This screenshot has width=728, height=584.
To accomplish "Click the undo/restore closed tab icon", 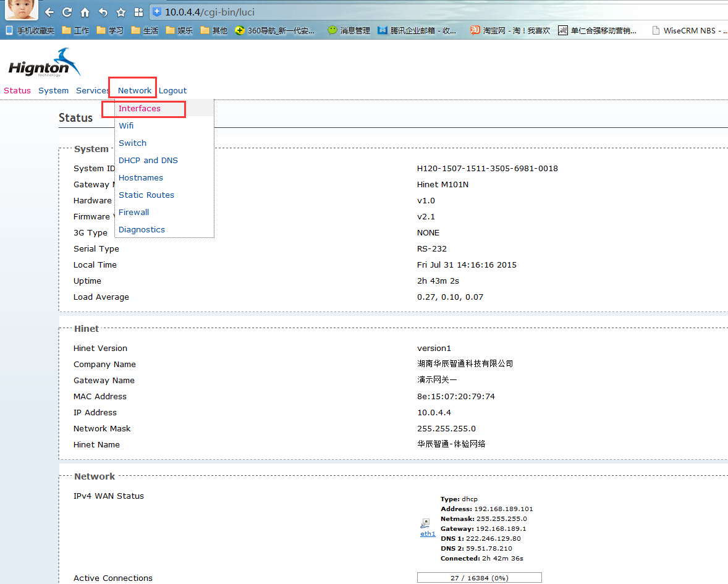I will [103, 12].
